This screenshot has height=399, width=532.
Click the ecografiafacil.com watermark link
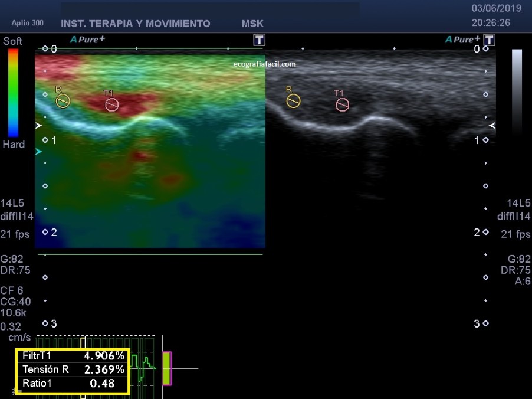tap(264, 64)
